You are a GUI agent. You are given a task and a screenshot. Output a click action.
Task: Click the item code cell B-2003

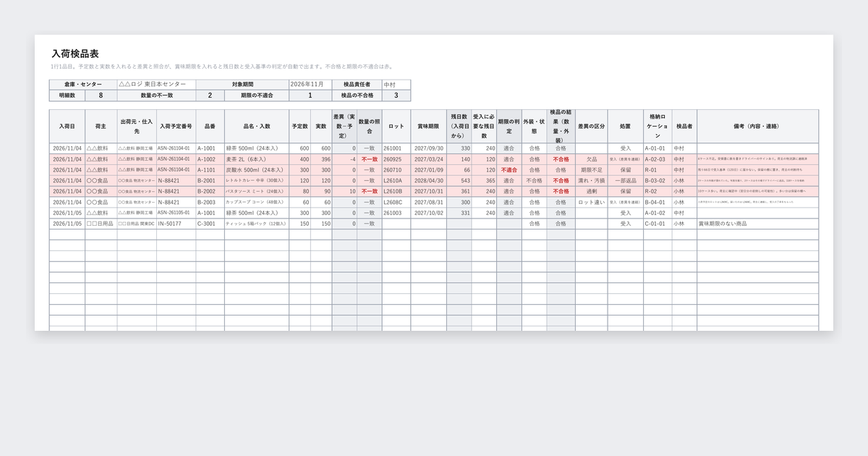[210, 203]
